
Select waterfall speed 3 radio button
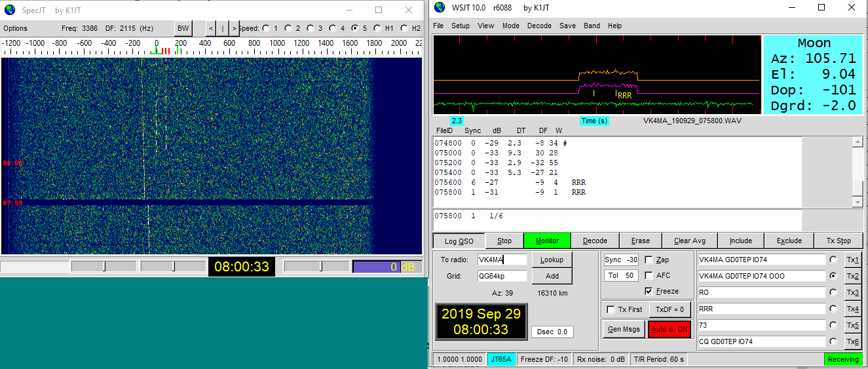311,28
